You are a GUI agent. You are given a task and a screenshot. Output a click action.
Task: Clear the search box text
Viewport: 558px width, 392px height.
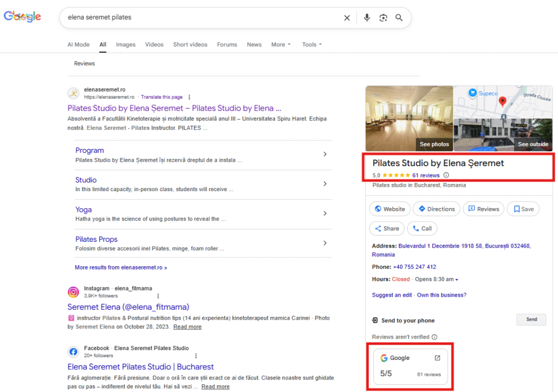click(347, 17)
